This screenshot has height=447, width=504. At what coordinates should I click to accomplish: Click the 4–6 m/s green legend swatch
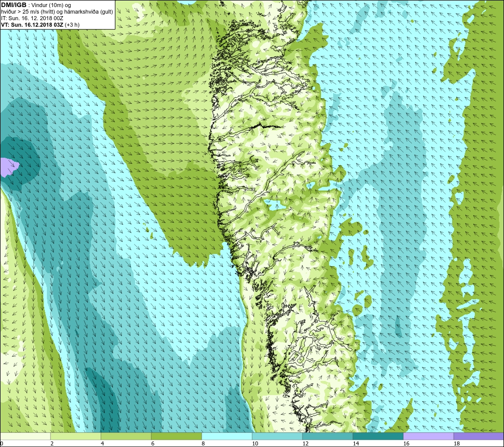pos(126,436)
